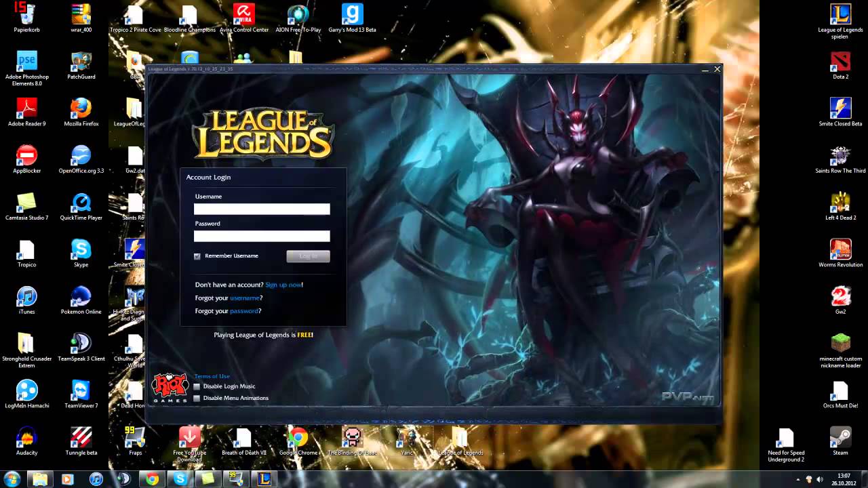Click forgot password link
This screenshot has width=868, height=488.
[x=244, y=311]
